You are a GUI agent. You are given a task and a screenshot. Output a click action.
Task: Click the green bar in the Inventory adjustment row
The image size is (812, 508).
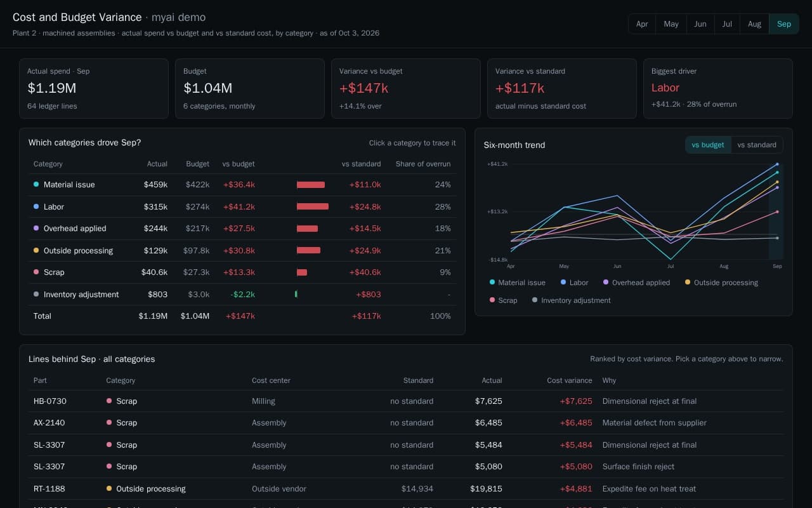[x=296, y=294]
